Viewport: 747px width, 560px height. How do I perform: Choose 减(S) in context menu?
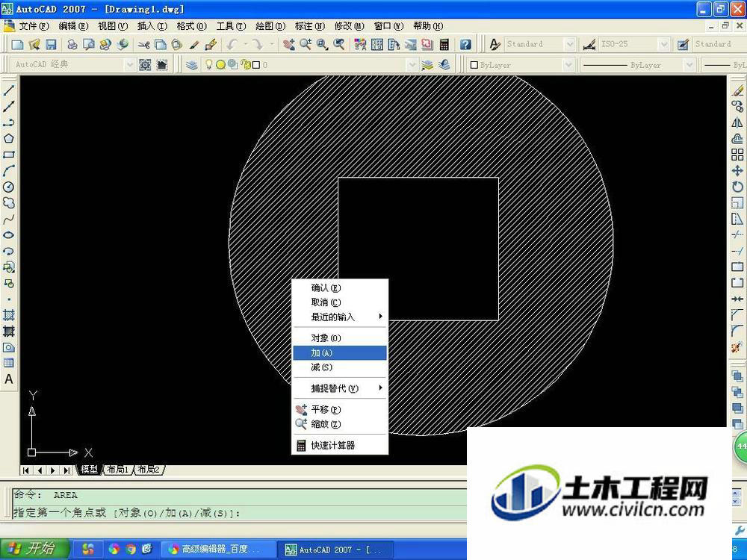click(x=340, y=367)
